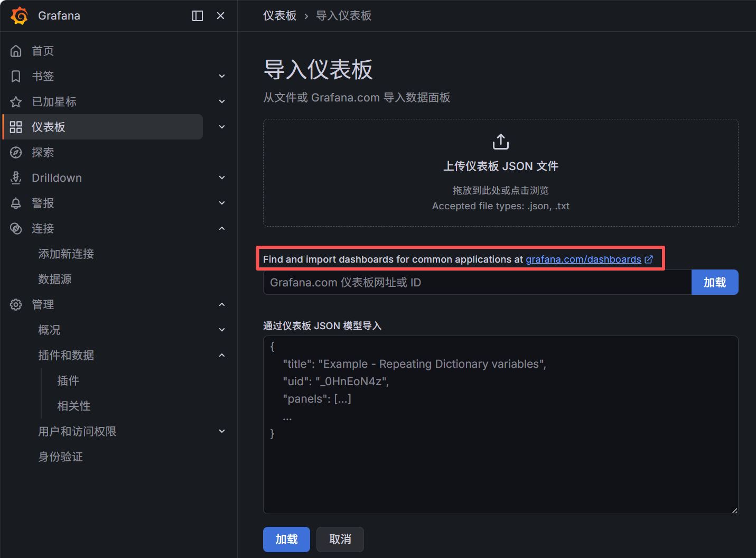Click the external link icon after grafana.com/dashboards
756x558 pixels.
point(649,259)
